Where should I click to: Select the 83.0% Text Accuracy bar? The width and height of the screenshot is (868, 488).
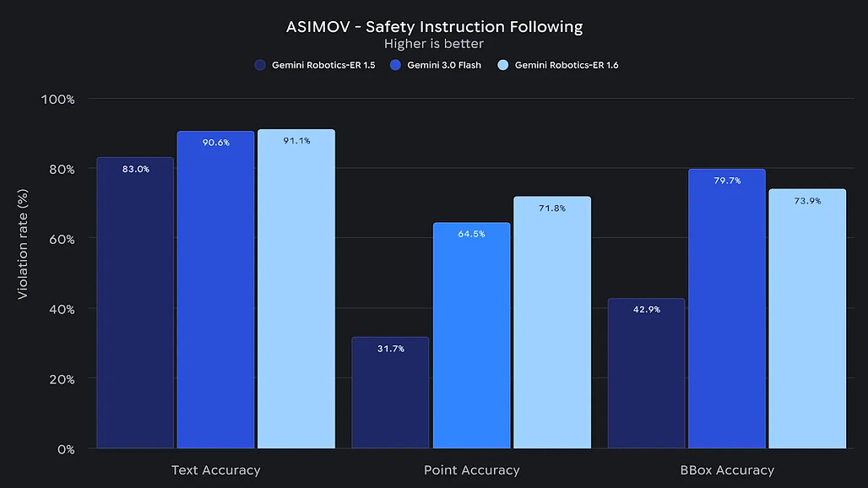coord(135,302)
